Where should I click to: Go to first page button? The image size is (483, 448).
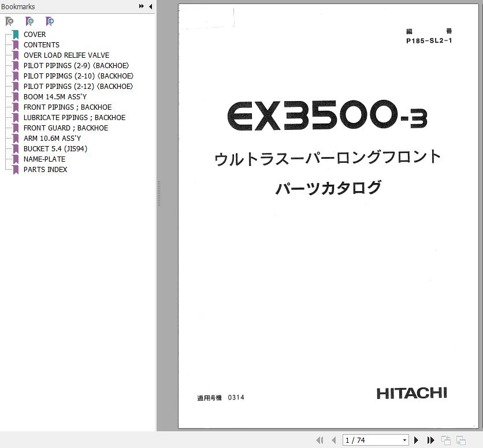319,440
